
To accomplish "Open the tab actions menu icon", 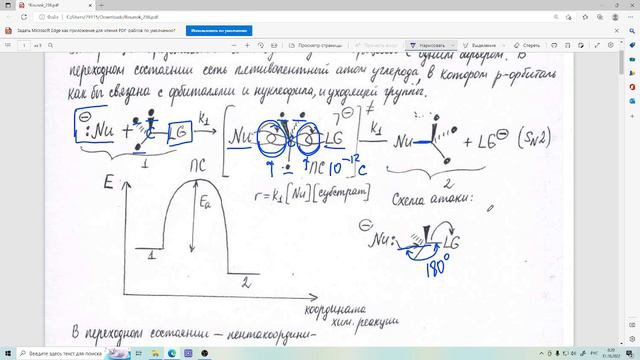I will [x=8, y=5].
